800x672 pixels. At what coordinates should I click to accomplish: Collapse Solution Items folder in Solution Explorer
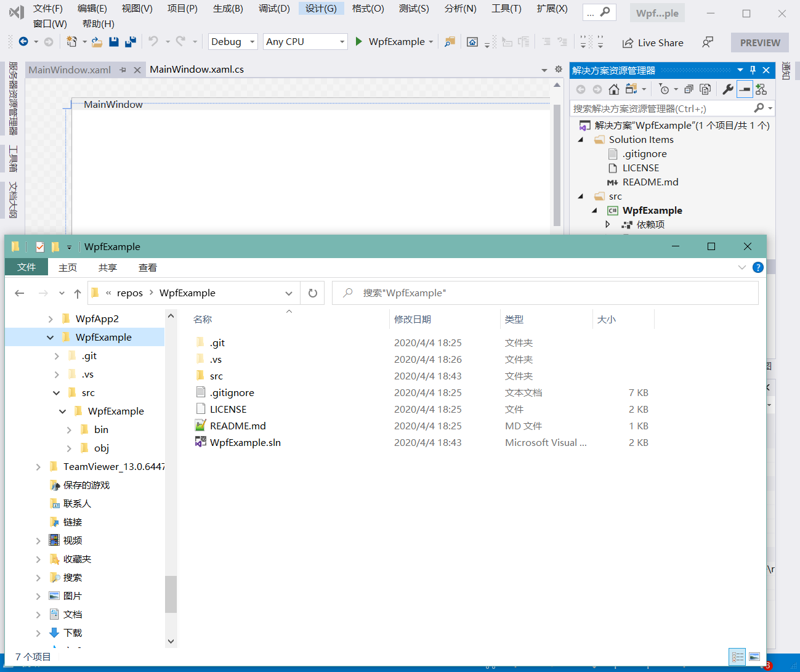pos(581,140)
